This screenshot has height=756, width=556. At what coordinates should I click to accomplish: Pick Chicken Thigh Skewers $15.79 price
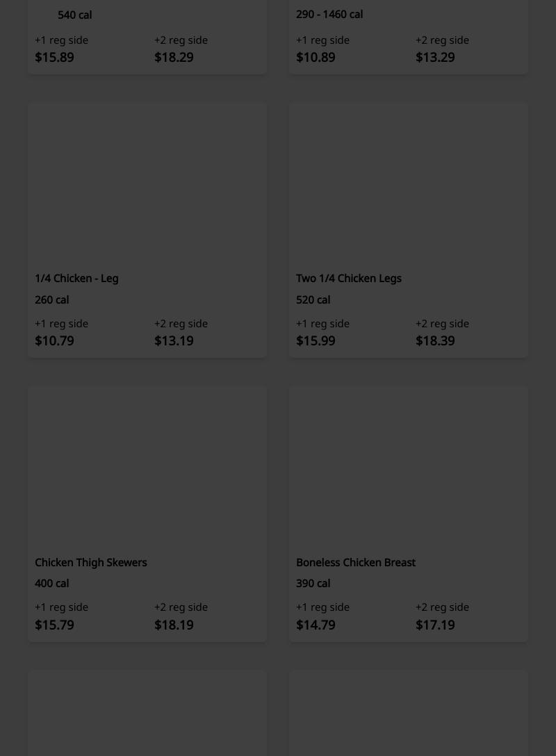(55, 625)
